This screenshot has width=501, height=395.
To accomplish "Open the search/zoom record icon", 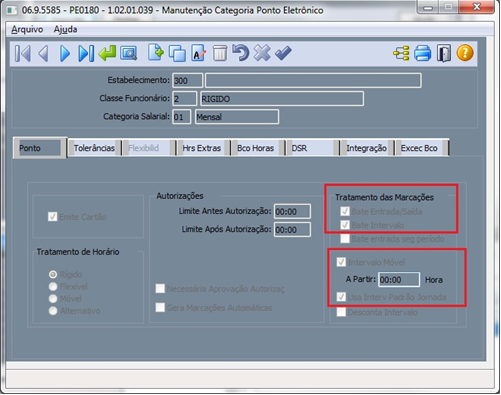I will point(129,53).
